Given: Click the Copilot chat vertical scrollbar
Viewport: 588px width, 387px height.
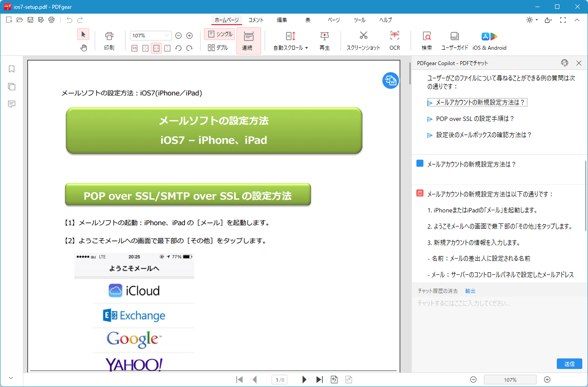Looking at the screenshot, I should (586, 196).
